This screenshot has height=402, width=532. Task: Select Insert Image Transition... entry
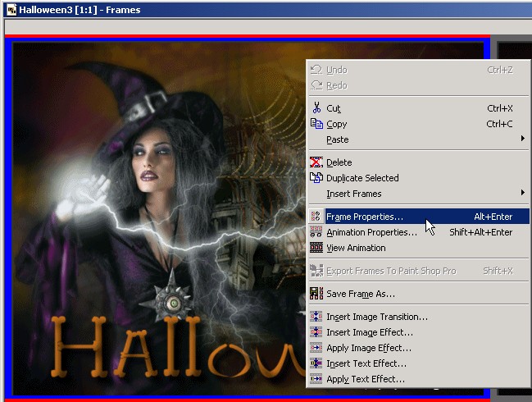418,317
